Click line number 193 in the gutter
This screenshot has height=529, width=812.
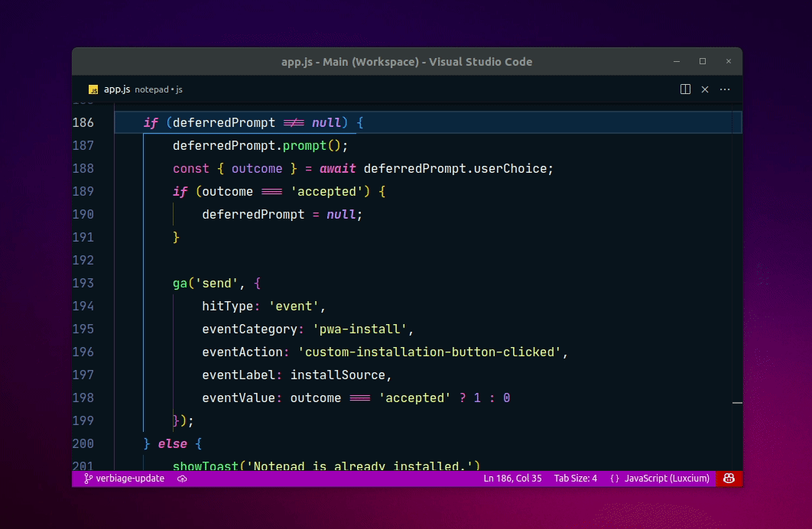(83, 283)
